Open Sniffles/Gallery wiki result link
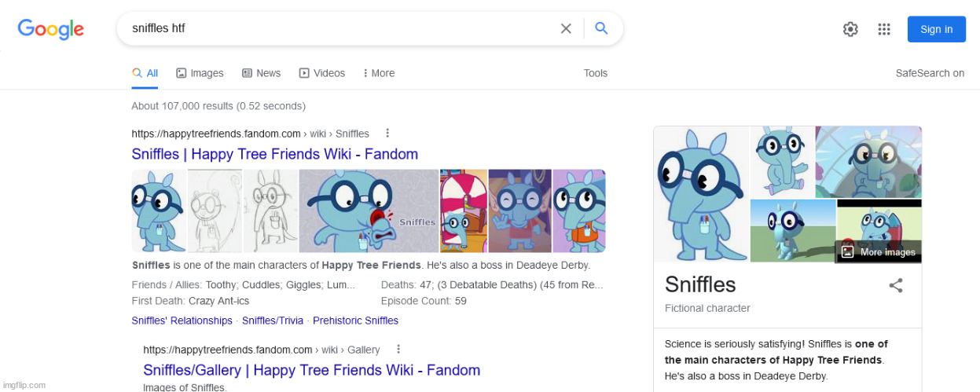Screen dimensions: 980x392 pyautogui.click(x=311, y=370)
